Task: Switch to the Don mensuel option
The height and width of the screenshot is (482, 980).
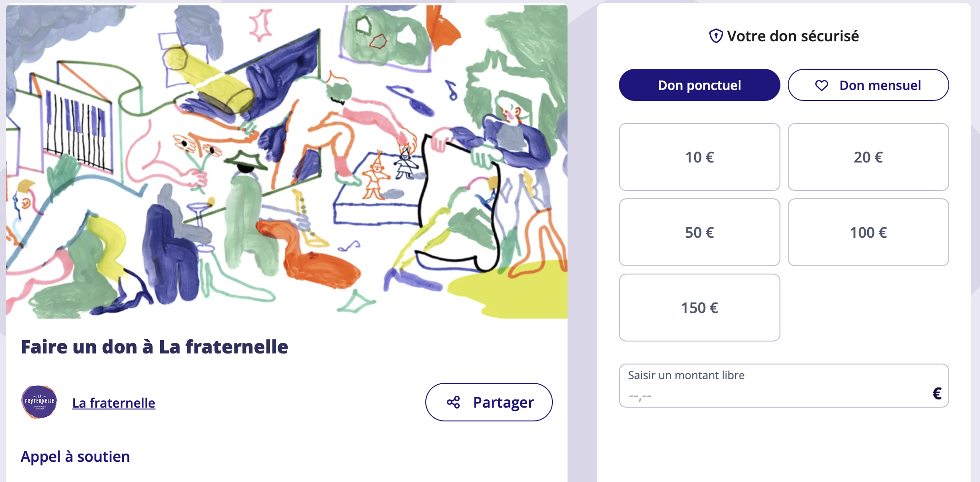Action: [868, 85]
